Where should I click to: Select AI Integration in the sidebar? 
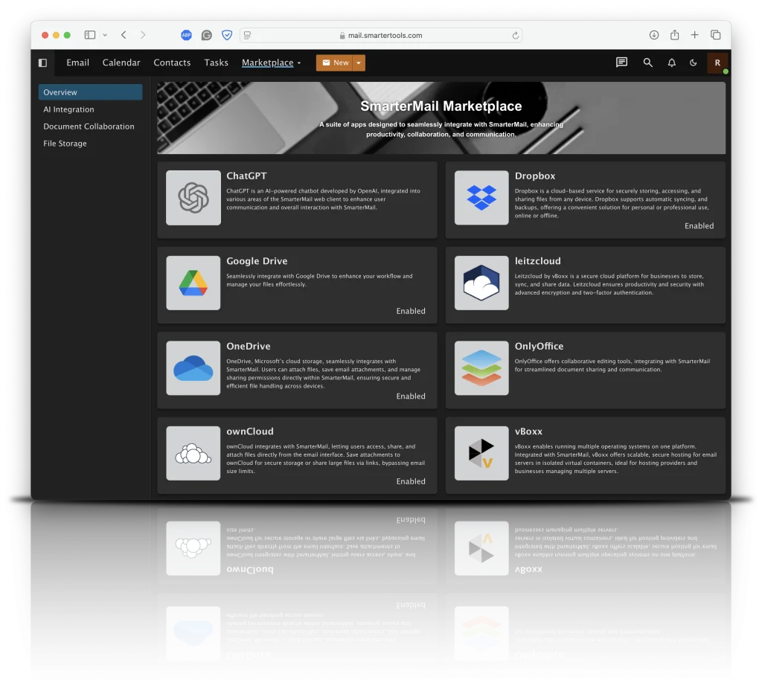point(68,109)
